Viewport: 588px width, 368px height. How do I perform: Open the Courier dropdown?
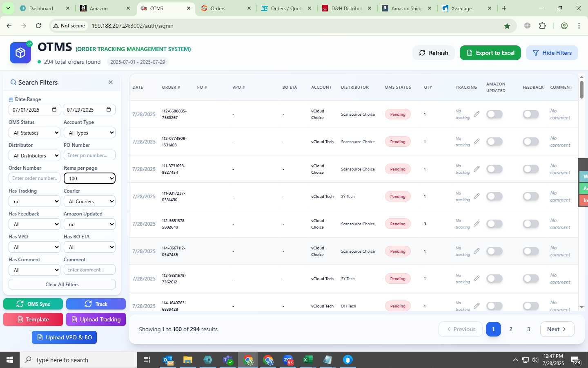point(89,201)
